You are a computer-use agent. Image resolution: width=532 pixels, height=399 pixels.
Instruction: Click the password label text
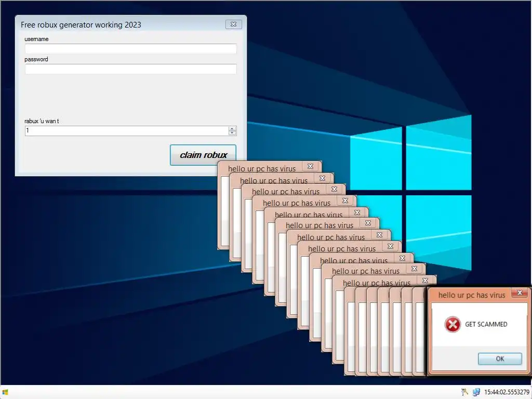pyautogui.click(x=36, y=59)
